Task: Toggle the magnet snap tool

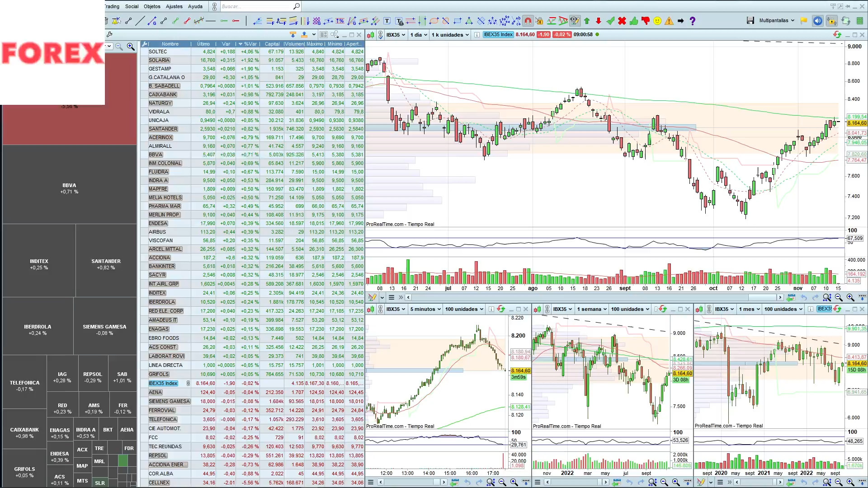Action: coord(528,21)
